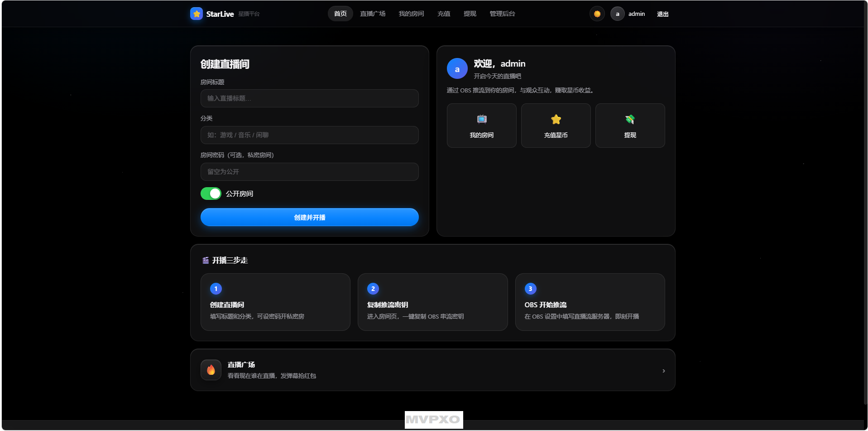Click the StarLive star logo icon

coord(197,14)
